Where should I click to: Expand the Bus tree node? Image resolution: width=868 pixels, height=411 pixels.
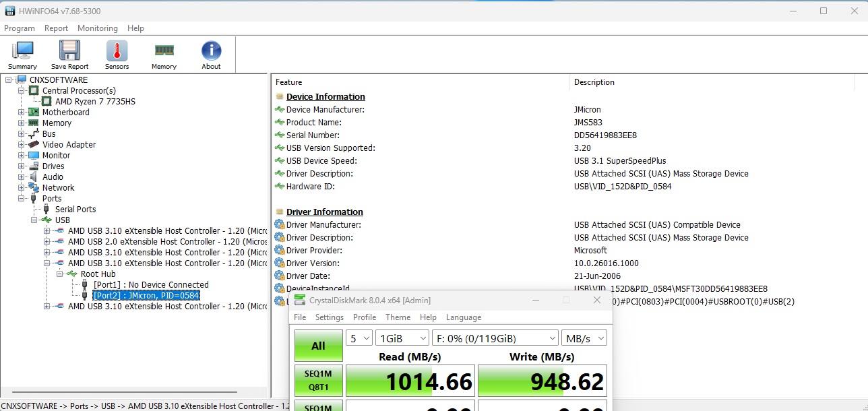pos(21,134)
